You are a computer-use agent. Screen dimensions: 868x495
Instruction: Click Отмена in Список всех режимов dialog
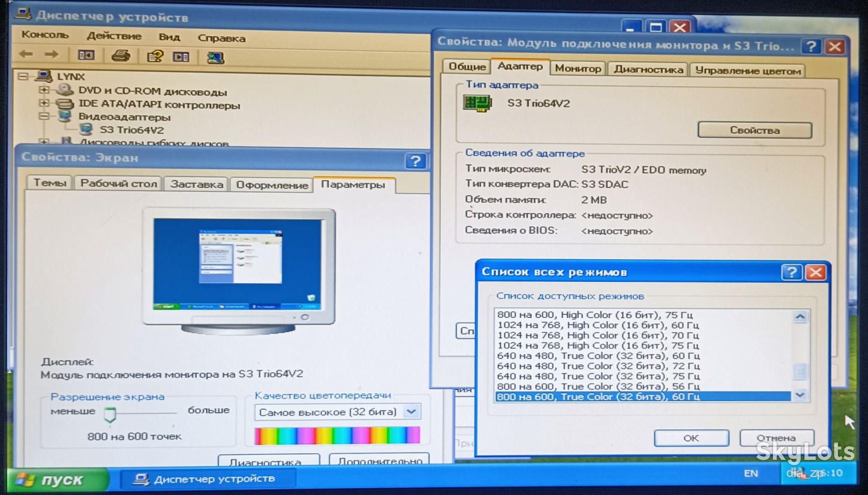pos(776,438)
